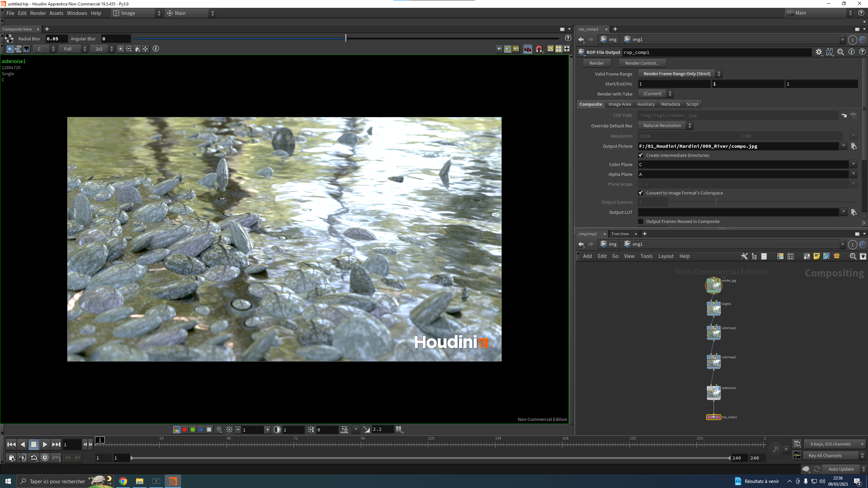868x488 pixels.
Task: Open Override Default Res dropdown
Action: pos(665,125)
